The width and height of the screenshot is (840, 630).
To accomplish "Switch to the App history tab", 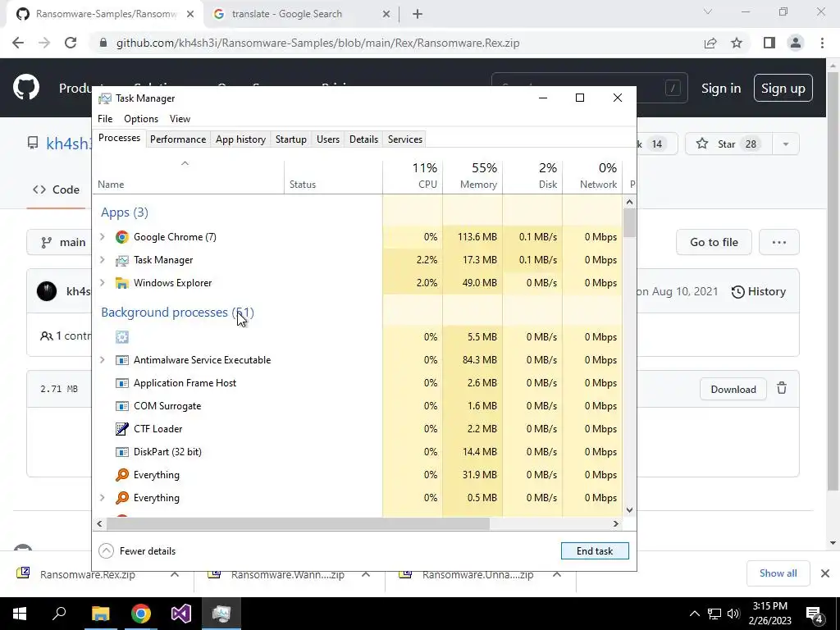I will click(x=240, y=139).
